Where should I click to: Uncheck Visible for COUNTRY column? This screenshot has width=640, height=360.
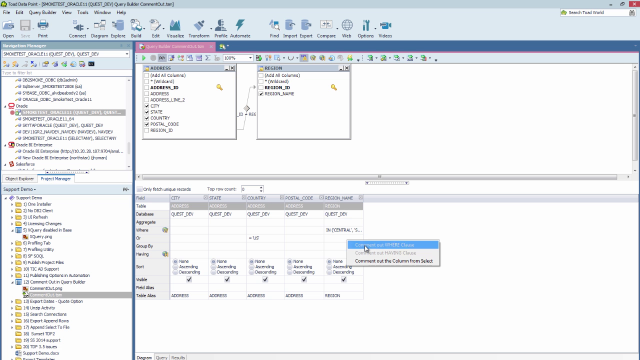[265, 280]
